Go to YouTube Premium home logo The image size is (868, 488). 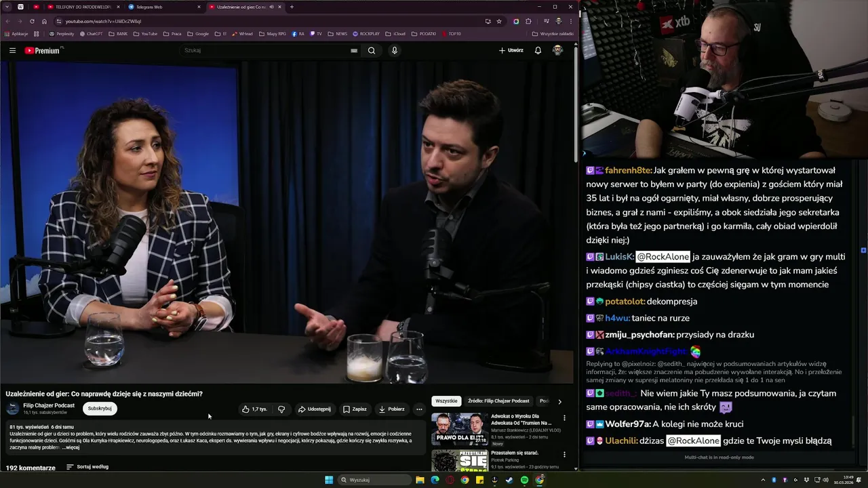pos(43,50)
